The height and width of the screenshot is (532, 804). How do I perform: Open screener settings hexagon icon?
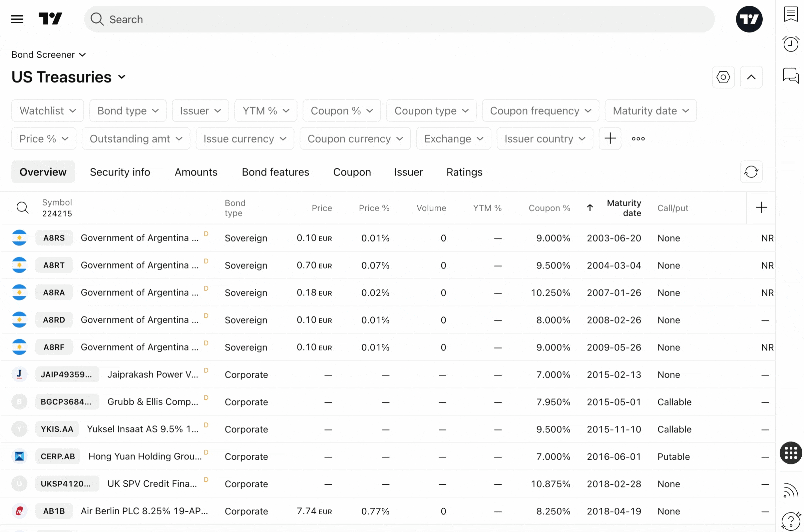click(723, 77)
